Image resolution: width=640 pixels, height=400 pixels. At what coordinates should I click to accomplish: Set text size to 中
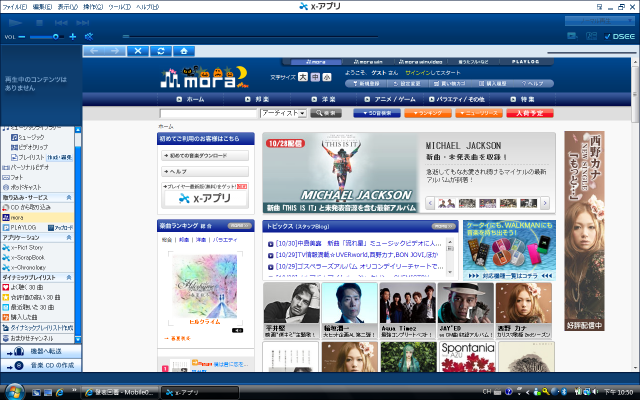(x=315, y=77)
